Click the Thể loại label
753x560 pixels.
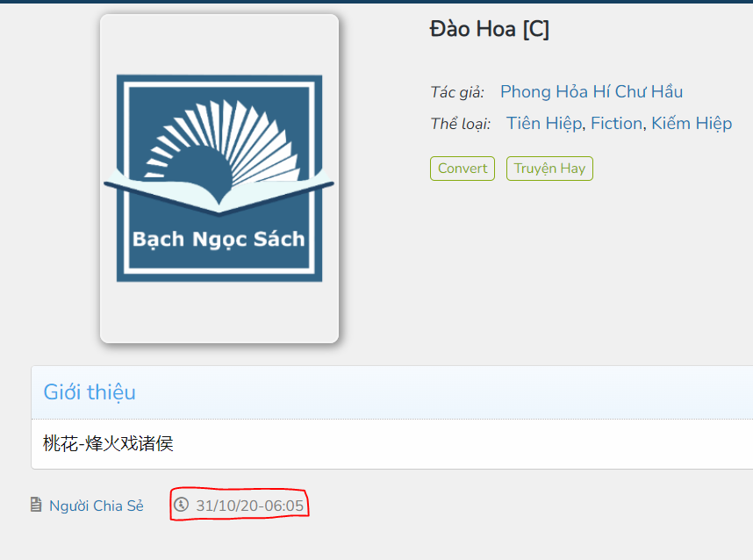(x=461, y=124)
